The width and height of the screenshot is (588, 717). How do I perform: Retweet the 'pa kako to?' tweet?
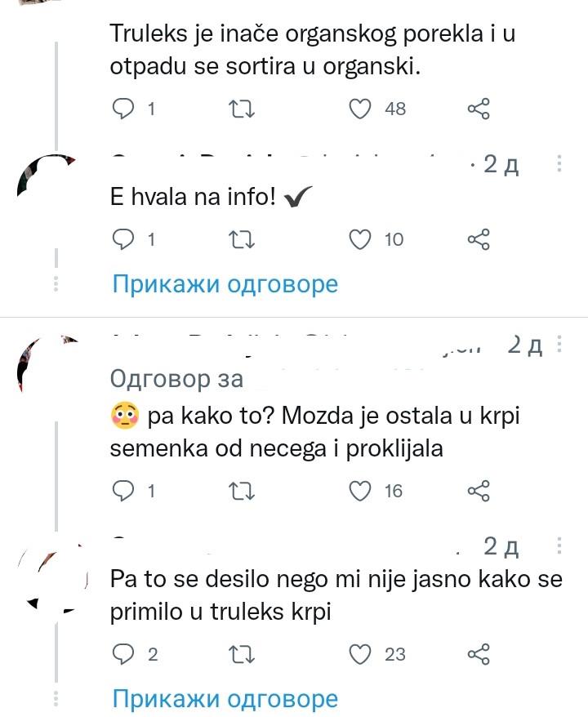pos(242,490)
